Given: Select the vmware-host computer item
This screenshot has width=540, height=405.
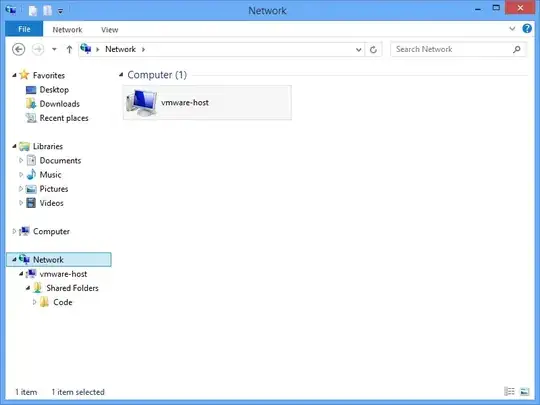Looking at the screenshot, I should (207, 103).
